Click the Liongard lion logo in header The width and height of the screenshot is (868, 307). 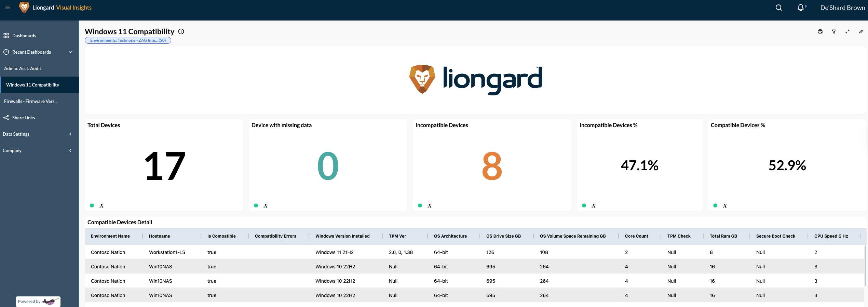24,7
